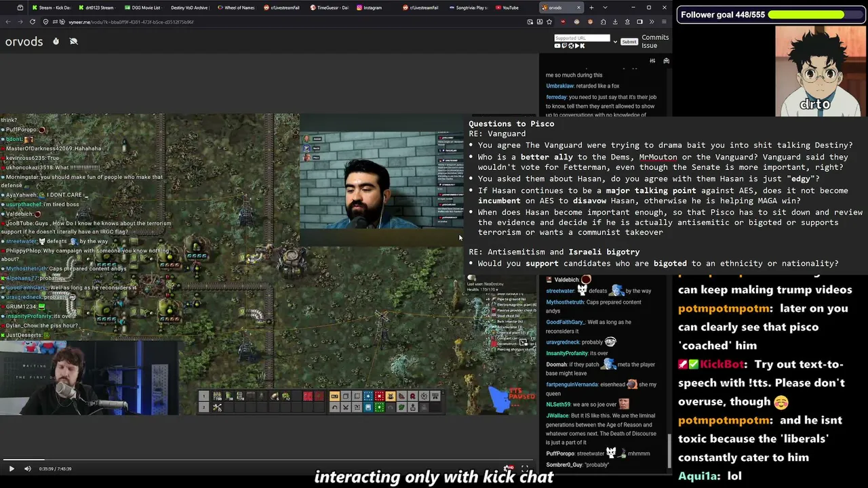Open a new browser tab
The height and width of the screenshot is (488, 868).
tap(591, 7)
